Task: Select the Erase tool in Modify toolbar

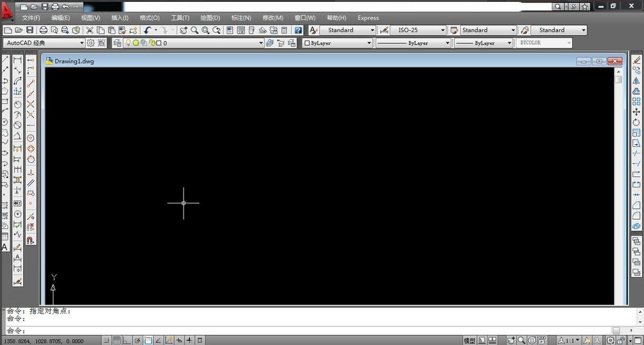Action: [636, 60]
